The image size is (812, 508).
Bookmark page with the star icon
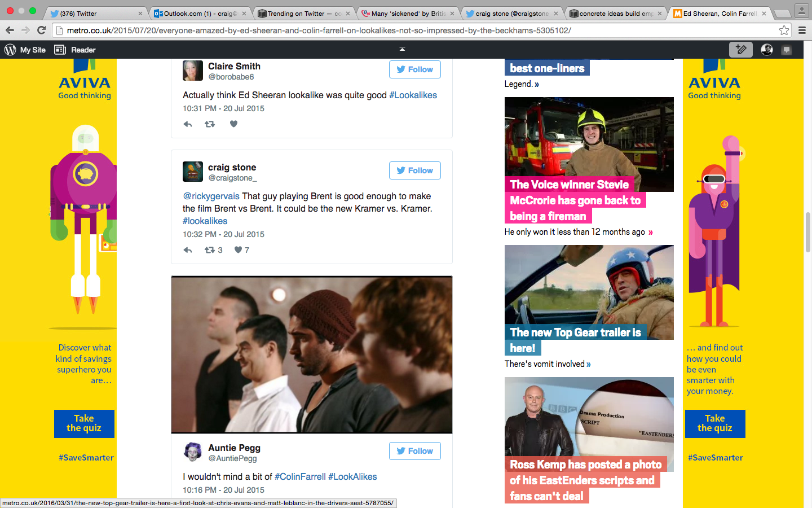[x=784, y=30]
